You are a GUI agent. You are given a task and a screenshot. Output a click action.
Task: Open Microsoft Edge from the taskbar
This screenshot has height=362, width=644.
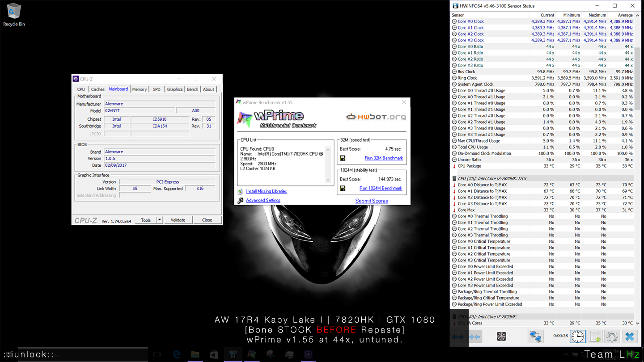pos(176,354)
